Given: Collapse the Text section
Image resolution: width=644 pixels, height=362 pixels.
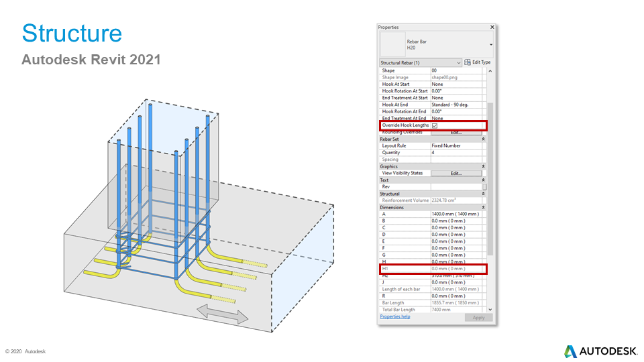Looking at the screenshot, I should 484,180.
